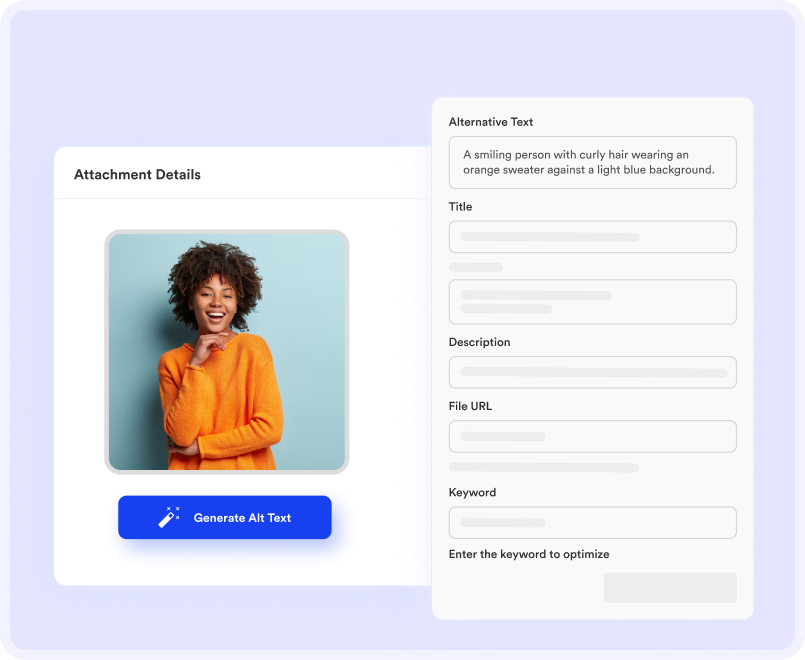Image resolution: width=805 pixels, height=660 pixels.
Task: Select the File URL input field
Action: click(x=592, y=436)
